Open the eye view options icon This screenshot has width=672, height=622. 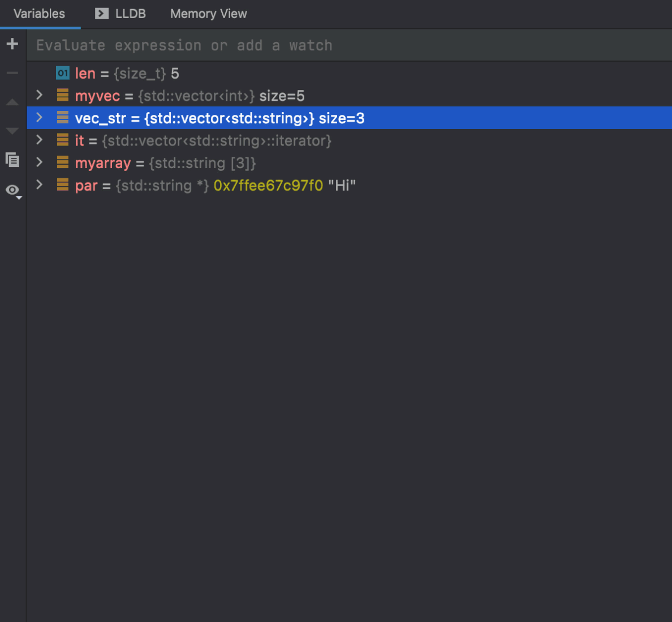click(x=11, y=190)
